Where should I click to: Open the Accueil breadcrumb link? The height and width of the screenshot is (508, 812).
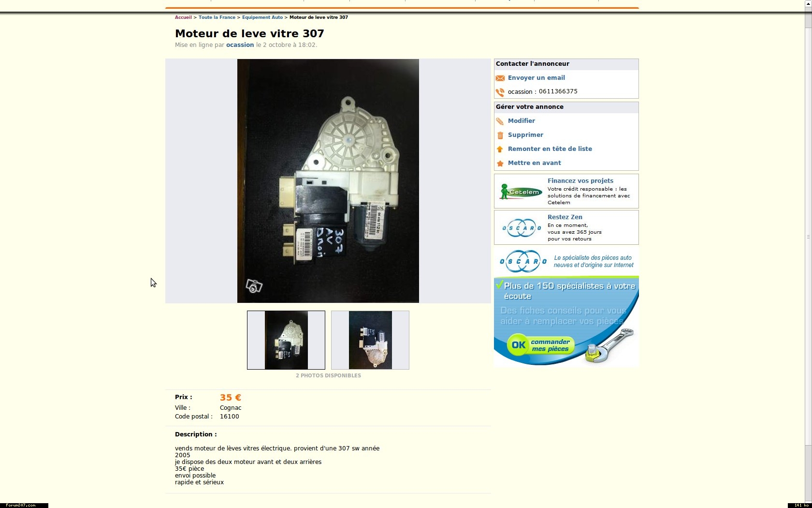[183, 17]
